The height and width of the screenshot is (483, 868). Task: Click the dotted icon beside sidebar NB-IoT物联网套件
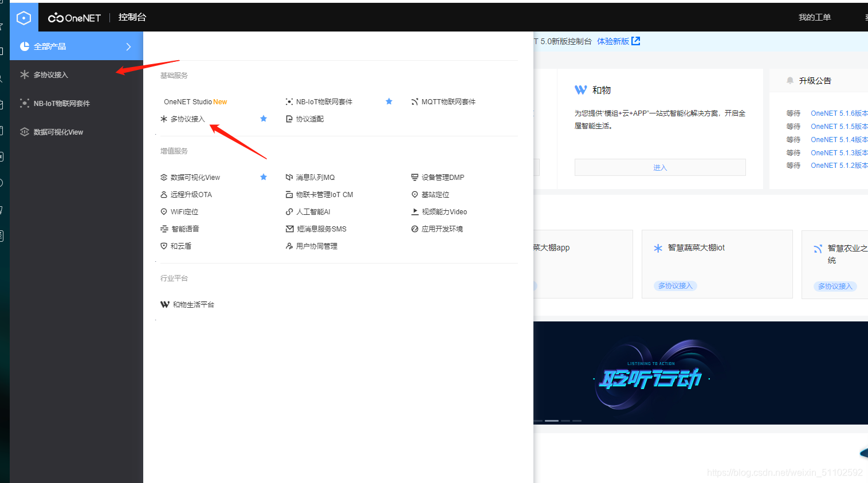[x=25, y=103]
